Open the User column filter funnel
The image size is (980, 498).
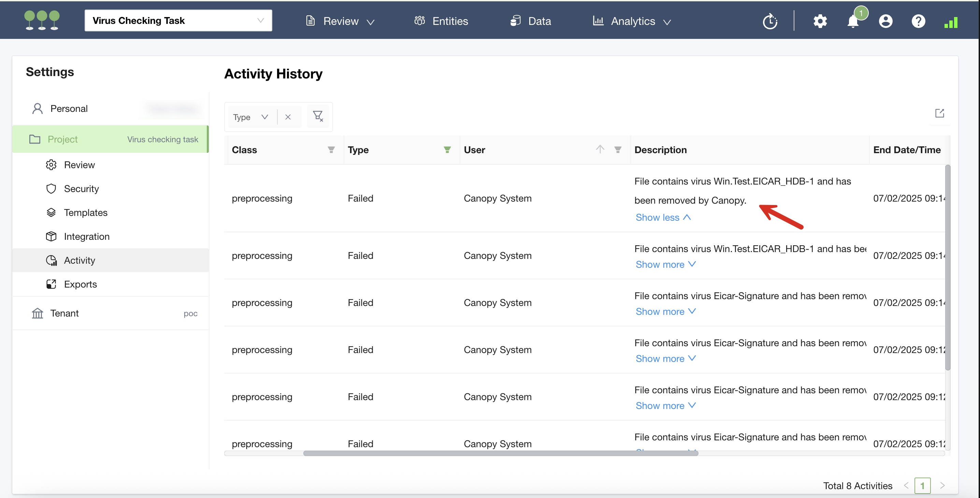[618, 150]
